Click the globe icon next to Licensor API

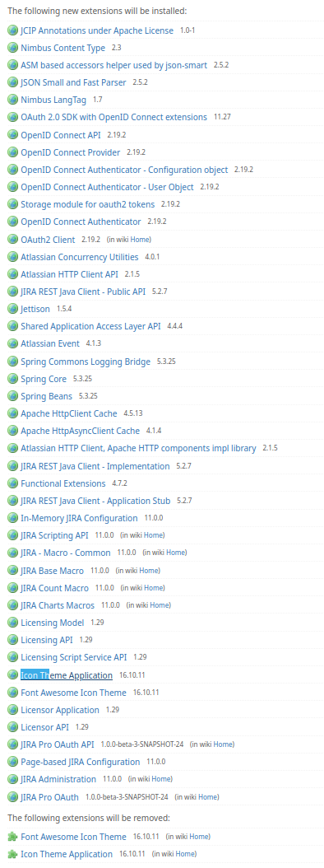click(12, 727)
